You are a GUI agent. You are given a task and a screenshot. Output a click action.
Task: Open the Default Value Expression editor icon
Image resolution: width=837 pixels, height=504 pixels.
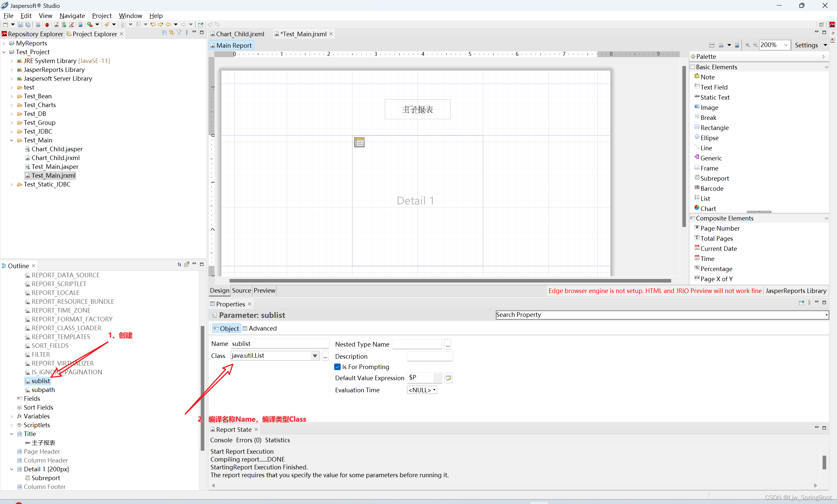448,378
